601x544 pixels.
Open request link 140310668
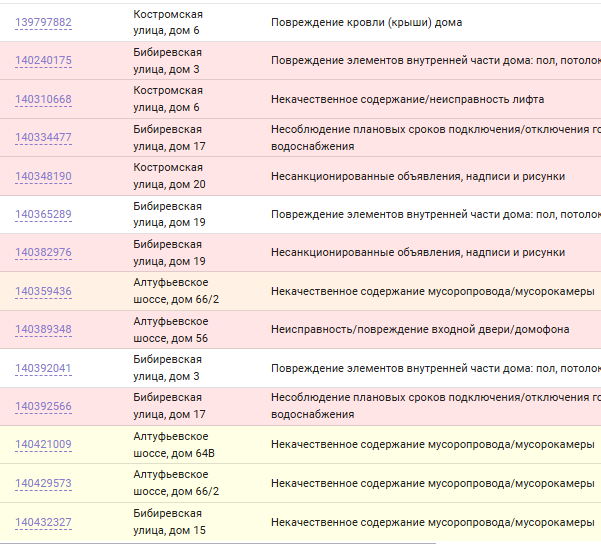43,99
